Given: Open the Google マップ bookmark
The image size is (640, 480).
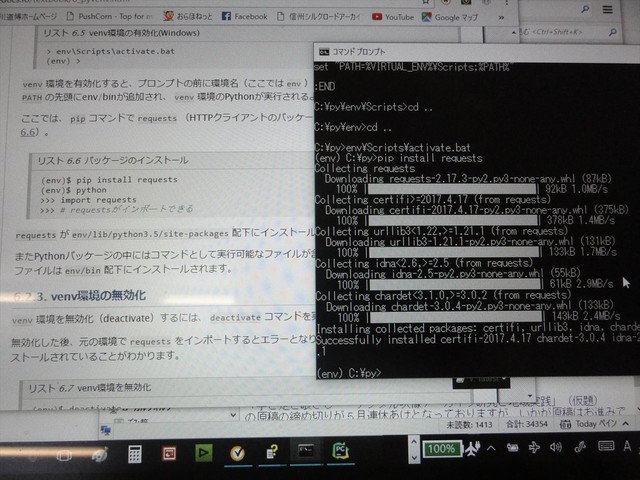Looking at the screenshot, I should (449, 18).
